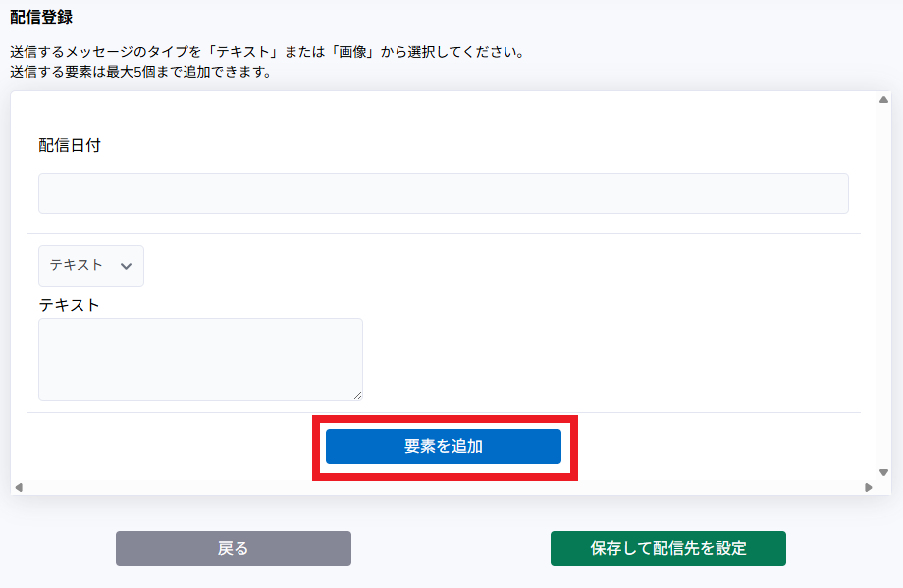The image size is (903, 588).
Task: Click 保存して配信先を設定 button
Action: (667, 549)
